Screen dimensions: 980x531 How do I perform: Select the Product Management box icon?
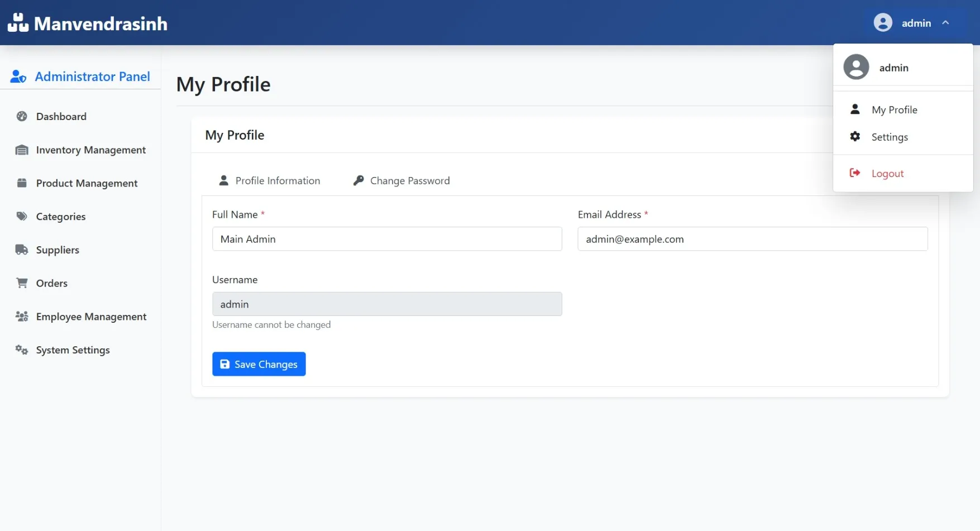[22, 183]
